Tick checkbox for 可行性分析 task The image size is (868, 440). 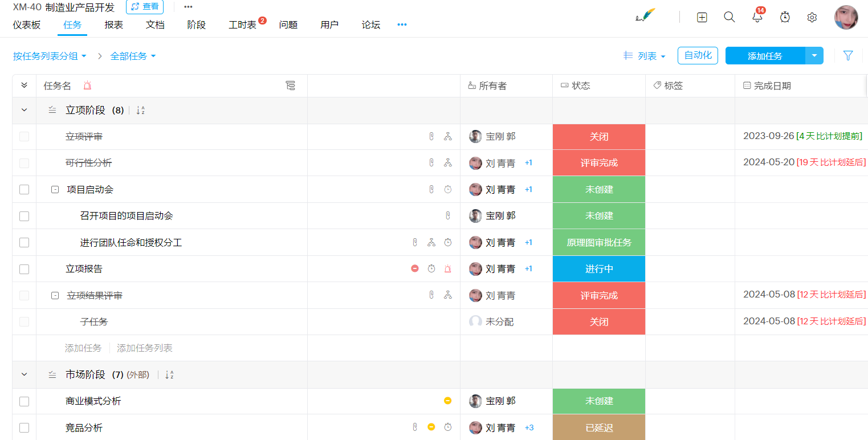24,163
